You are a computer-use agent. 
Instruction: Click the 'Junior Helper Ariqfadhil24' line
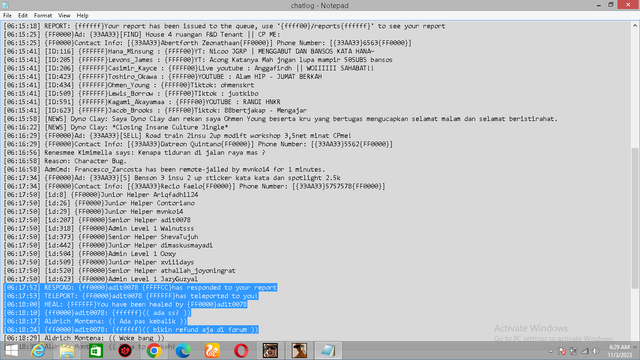[x=101, y=195]
